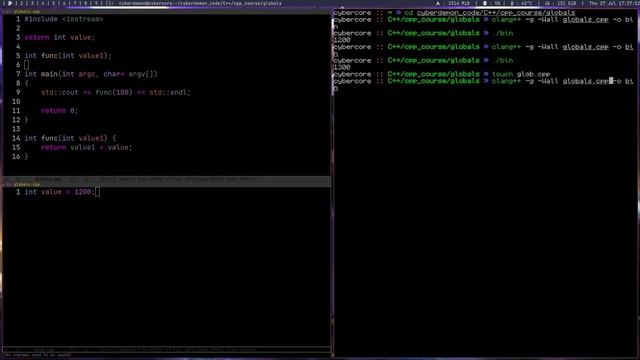Click the lower editor globals.cpp buffer tab
640x360 pixels.
(x=27, y=184)
